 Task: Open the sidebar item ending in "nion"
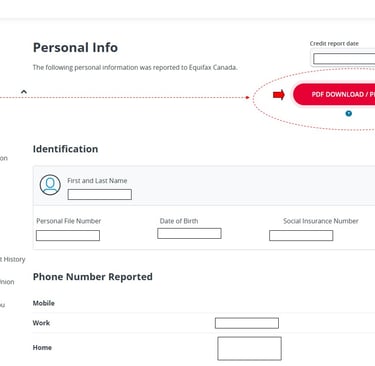pyautogui.click(x=7, y=282)
